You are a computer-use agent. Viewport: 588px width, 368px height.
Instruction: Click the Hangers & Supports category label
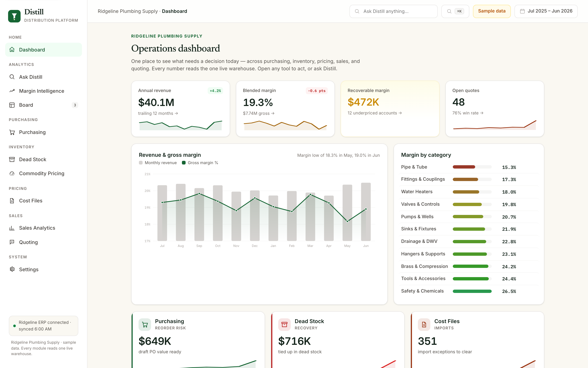(x=423, y=254)
